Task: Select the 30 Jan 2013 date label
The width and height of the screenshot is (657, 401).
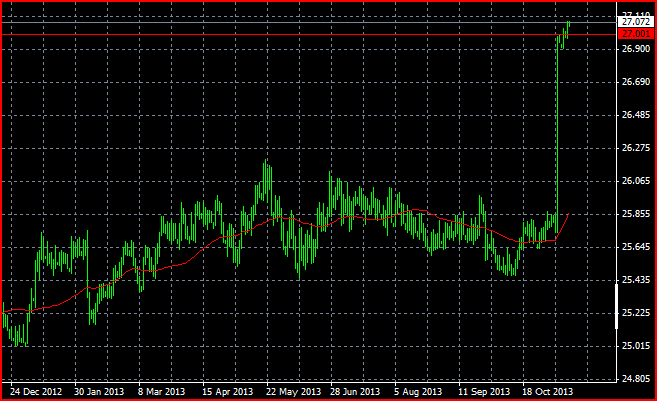Action: (x=99, y=392)
